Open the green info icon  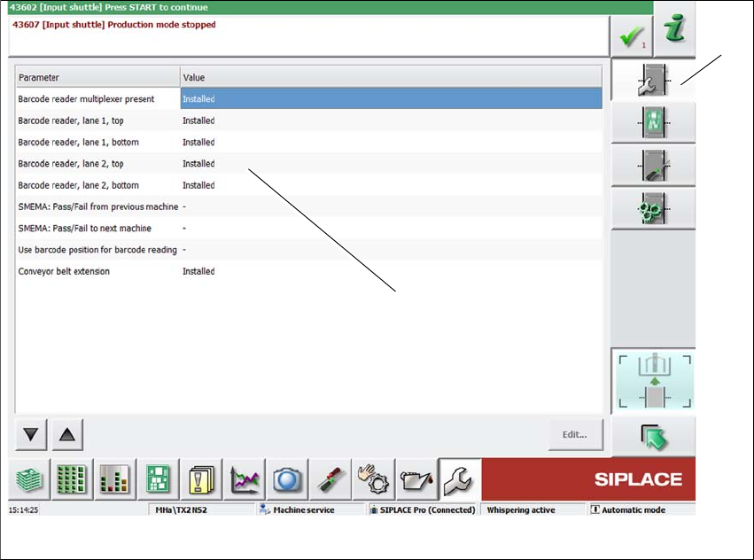tap(674, 28)
